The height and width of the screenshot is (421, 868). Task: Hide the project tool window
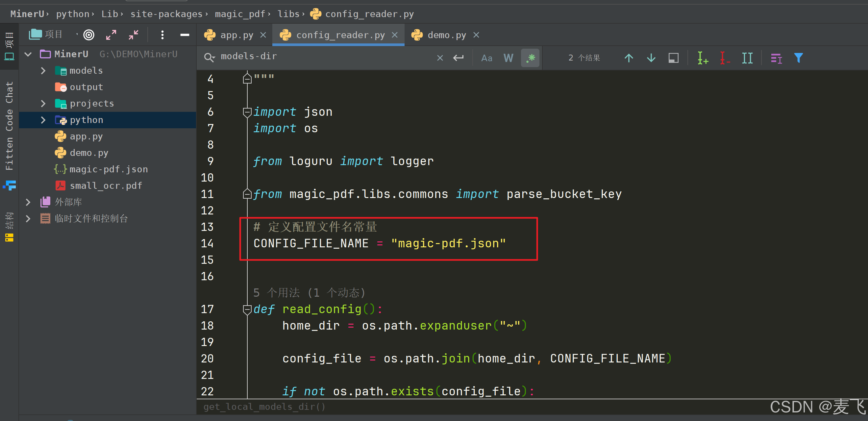(185, 35)
